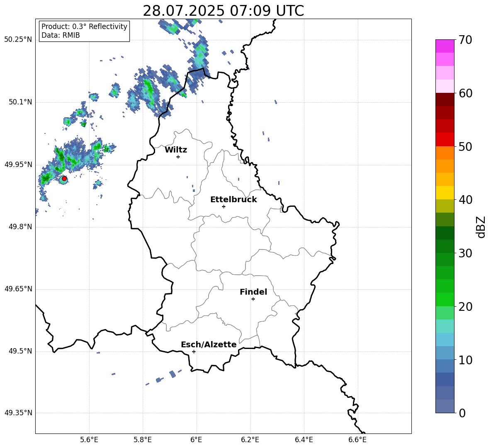Click the 40 tick on the colorbar
491x448 pixels.
[x=465, y=200]
